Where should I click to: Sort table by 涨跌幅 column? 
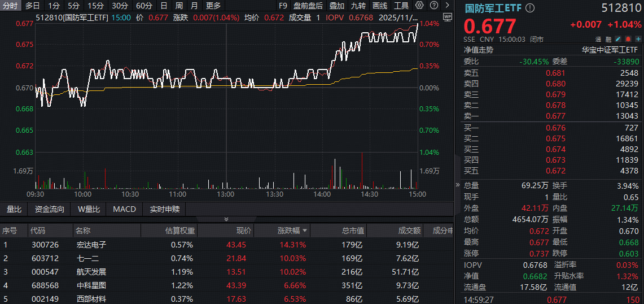point(292,231)
